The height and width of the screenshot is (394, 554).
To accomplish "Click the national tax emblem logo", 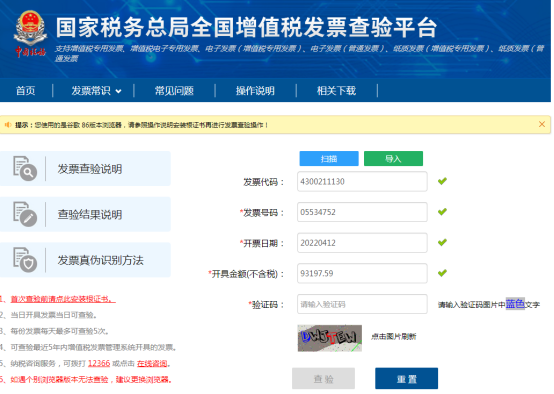I will tap(30, 33).
